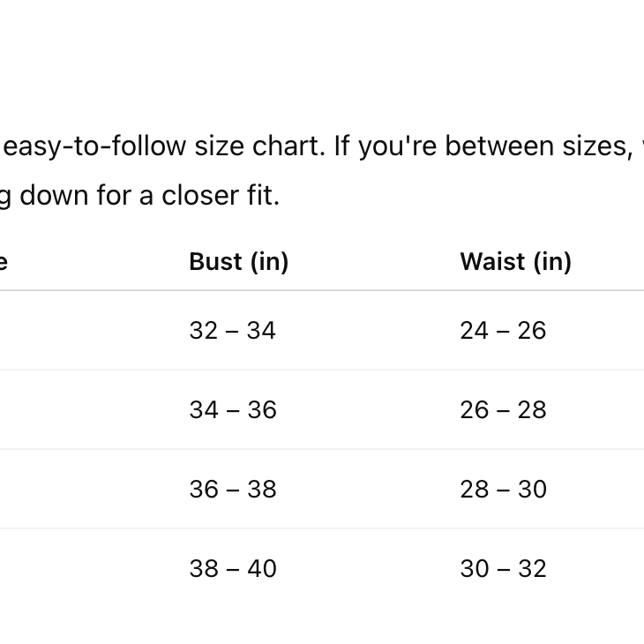
Task: Select the 36 – 38 bust measurement
Action: pos(233,490)
